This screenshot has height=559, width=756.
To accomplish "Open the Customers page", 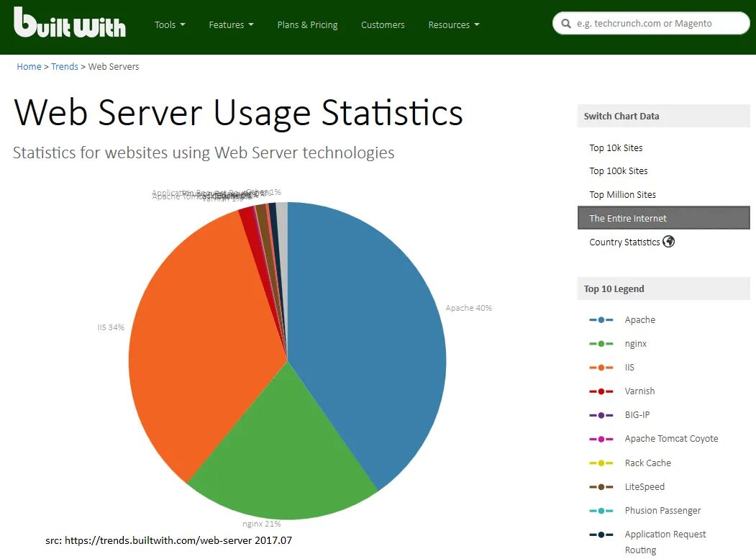I will 383,24.
